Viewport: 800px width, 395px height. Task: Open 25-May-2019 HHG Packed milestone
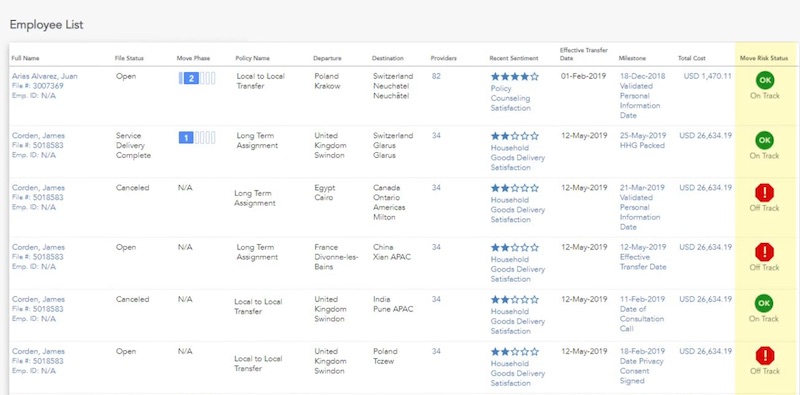643,141
